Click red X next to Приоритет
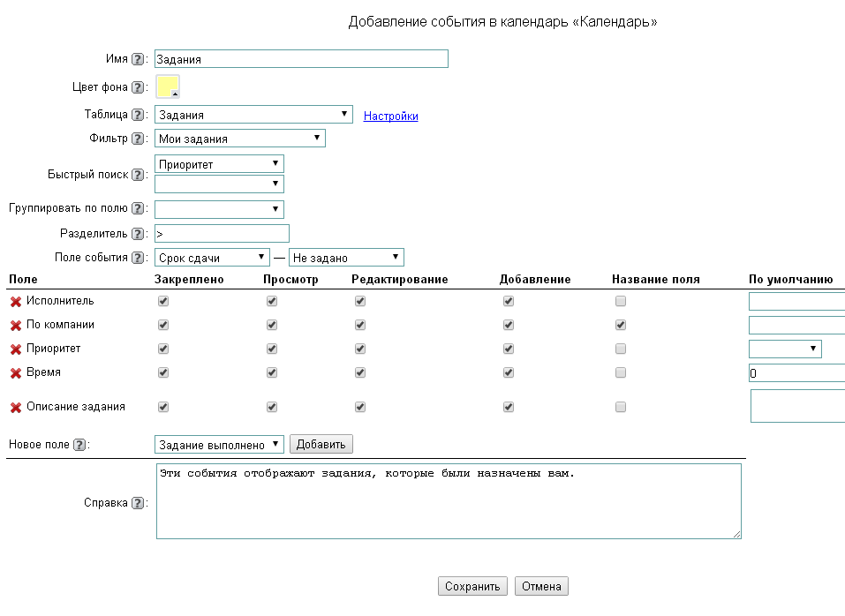This screenshot has height=616, width=845. (15, 349)
